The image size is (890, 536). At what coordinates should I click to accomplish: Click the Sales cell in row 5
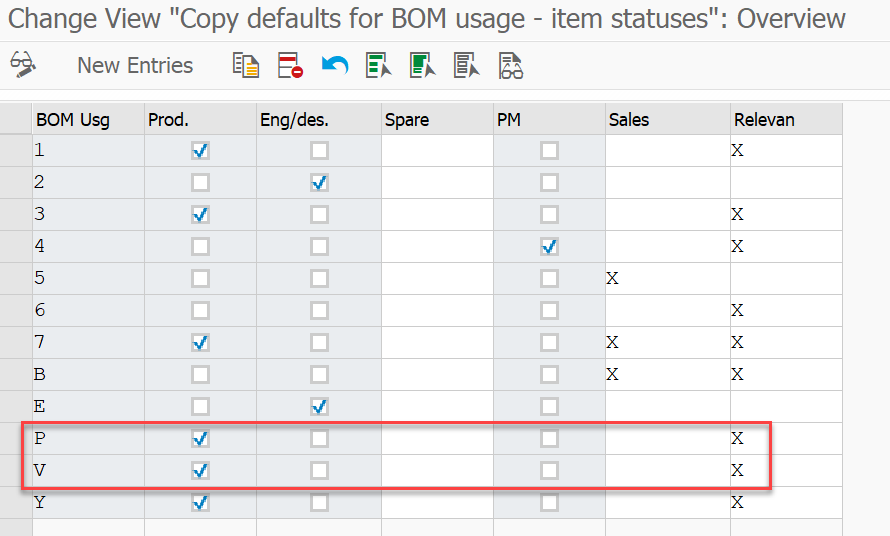click(668, 279)
